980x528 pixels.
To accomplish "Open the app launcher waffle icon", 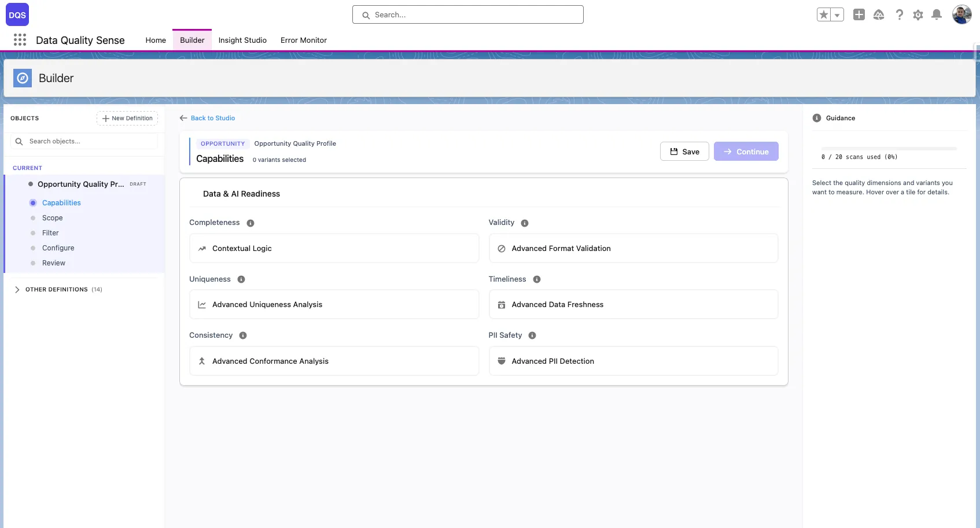I will click(x=20, y=39).
